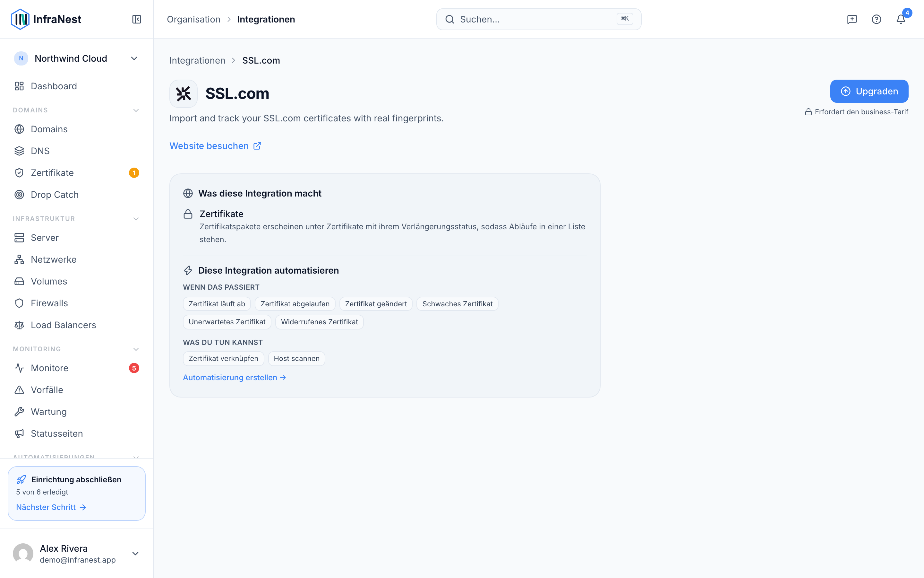The image size is (924, 578).
Task: Click the InfraNest logo icon
Action: [x=20, y=19]
